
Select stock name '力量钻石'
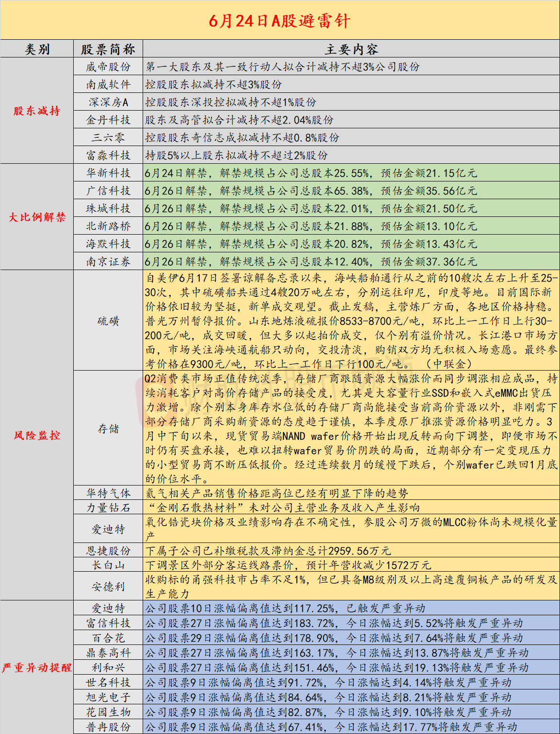(x=108, y=508)
